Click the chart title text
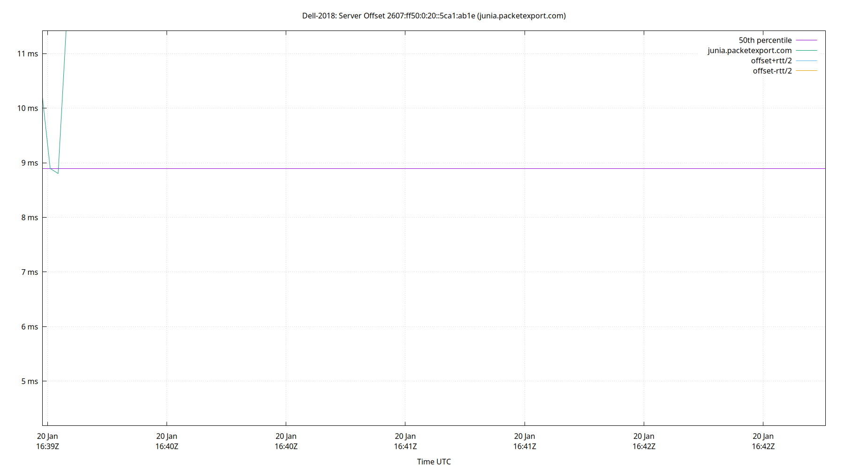 point(434,15)
